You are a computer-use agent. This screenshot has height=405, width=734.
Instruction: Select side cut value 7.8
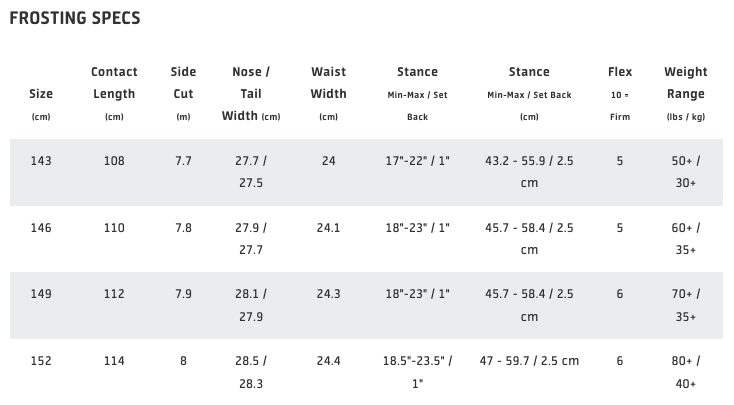pos(183,228)
